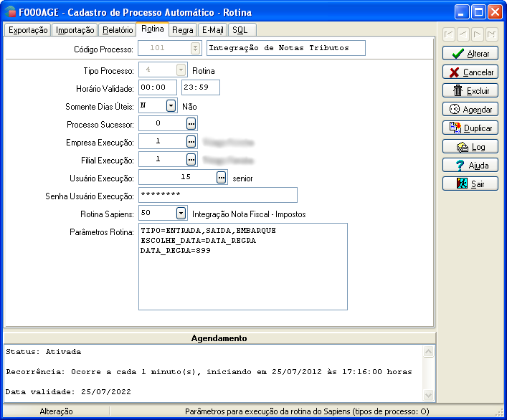The height and width of the screenshot is (420, 507).
Task: Click the end time 23:59 field
Action: pos(201,87)
